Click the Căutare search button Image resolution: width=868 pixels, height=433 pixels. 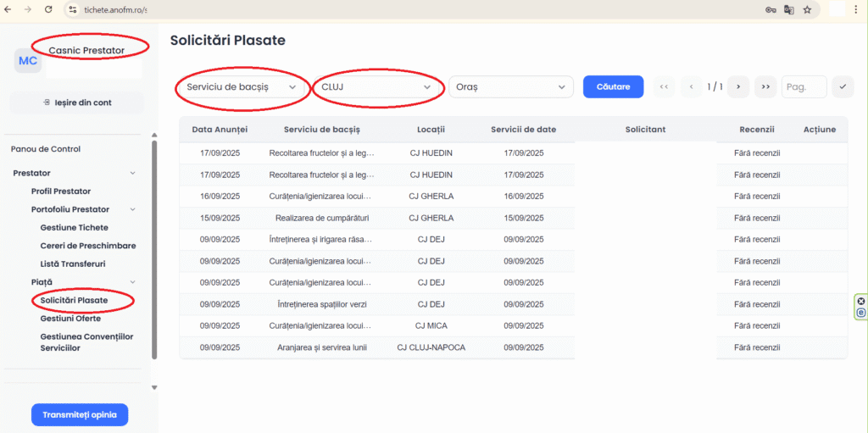[613, 86]
